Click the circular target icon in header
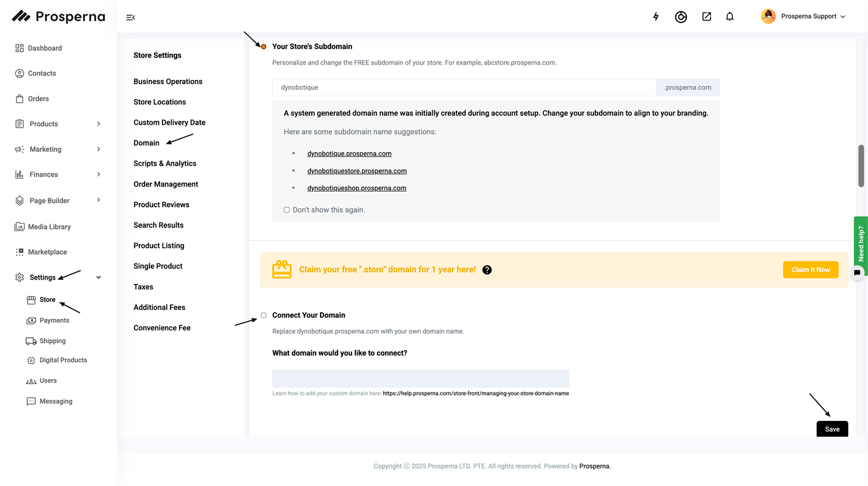868x486 pixels. [681, 17]
